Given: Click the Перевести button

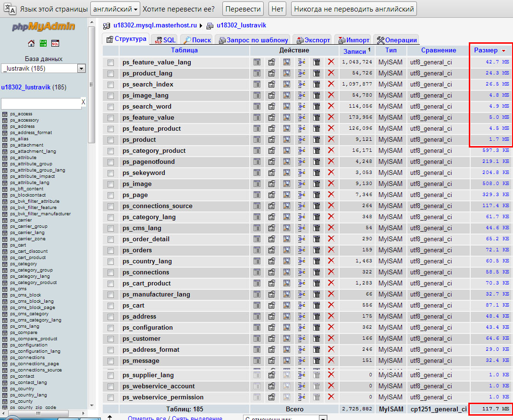Looking at the screenshot, I should pos(243,9).
